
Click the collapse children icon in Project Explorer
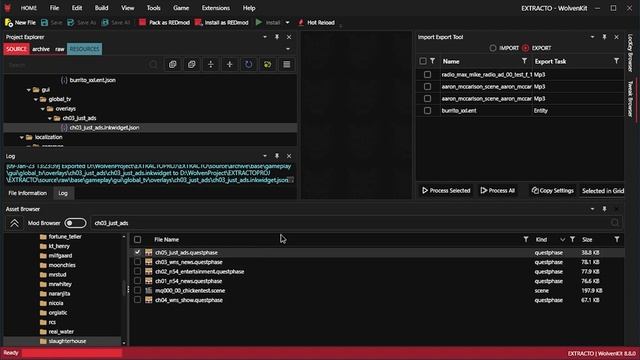pos(211,64)
